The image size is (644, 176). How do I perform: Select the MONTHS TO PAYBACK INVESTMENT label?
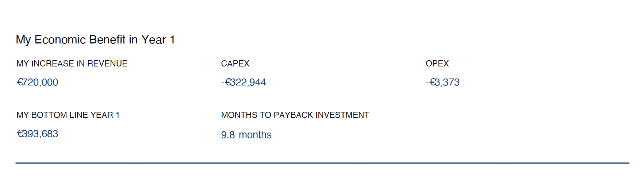pos(295,115)
